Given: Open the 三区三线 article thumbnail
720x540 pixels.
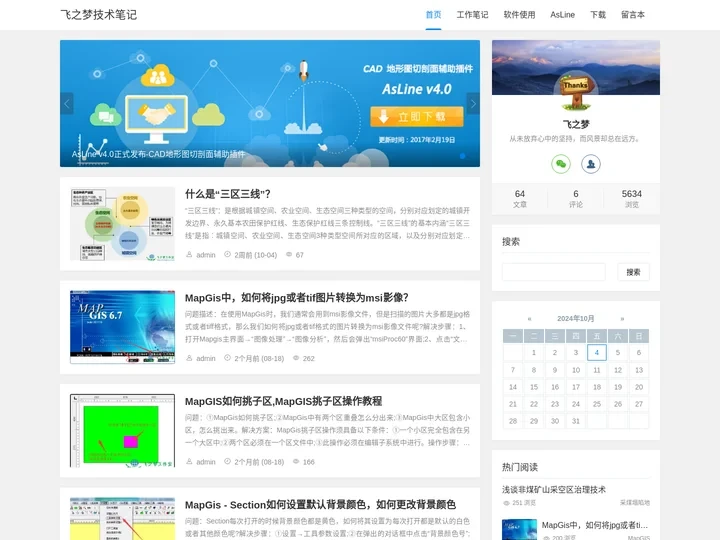Looking at the screenshot, I should [x=123, y=224].
